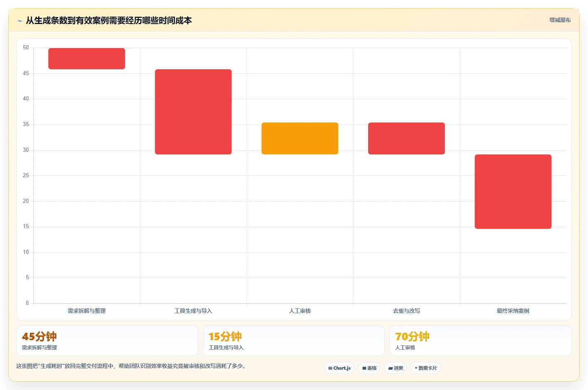Open the 15分钟 stat card
This screenshot has height=390, width=588.
294,341
